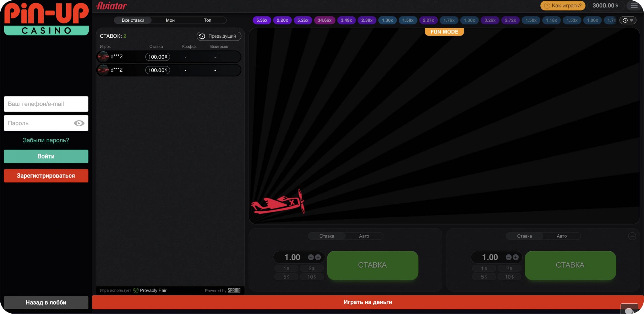Expand round history multipliers dropdown
The height and width of the screenshot is (314, 644).
628,20
